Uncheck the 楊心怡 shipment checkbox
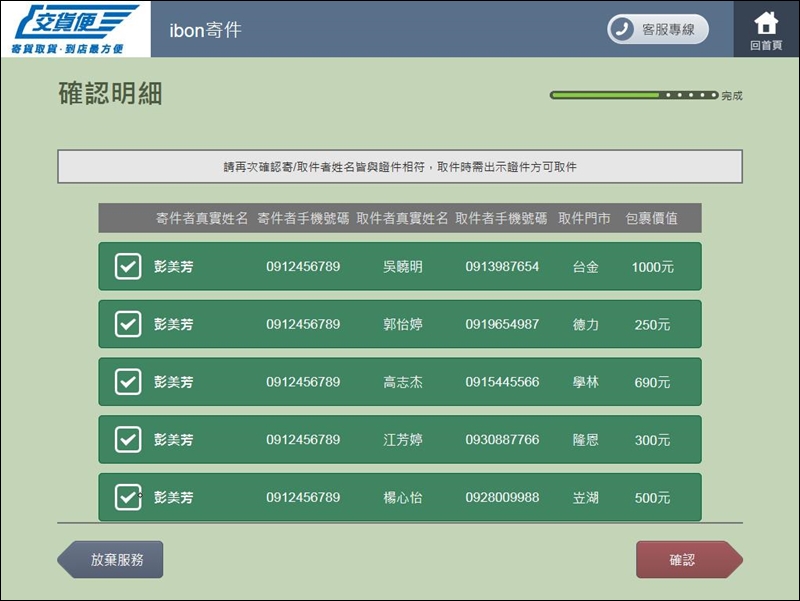The width and height of the screenshot is (800, 601). coord(128,497)
